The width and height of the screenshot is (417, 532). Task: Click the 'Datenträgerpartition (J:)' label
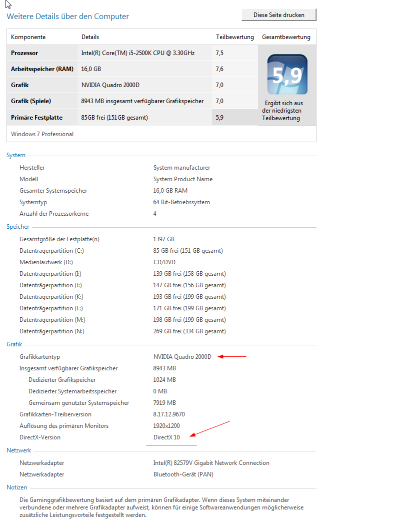click(x=50, y=285)
